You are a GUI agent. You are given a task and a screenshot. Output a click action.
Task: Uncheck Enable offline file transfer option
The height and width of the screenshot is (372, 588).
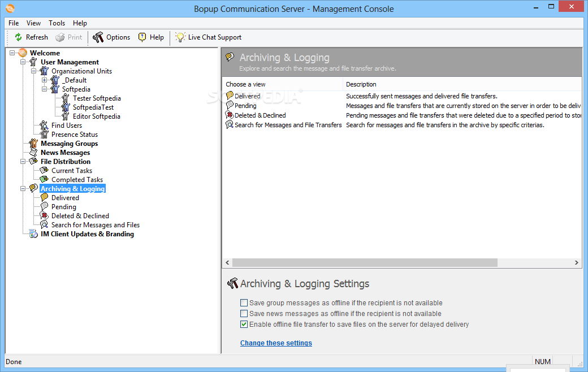point(244,325)
